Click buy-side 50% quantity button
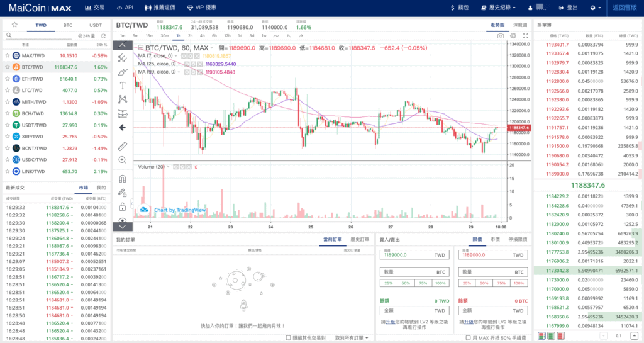 [406, 283]
